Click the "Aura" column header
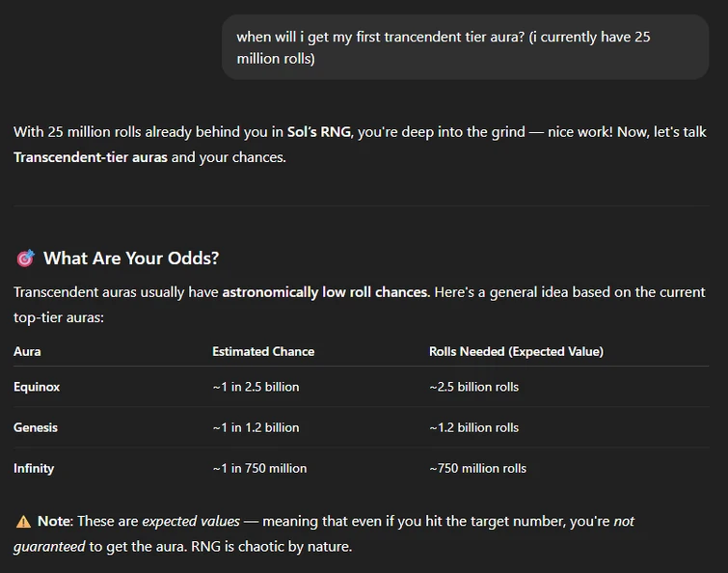728x573 pixels. tap(27, 351)
